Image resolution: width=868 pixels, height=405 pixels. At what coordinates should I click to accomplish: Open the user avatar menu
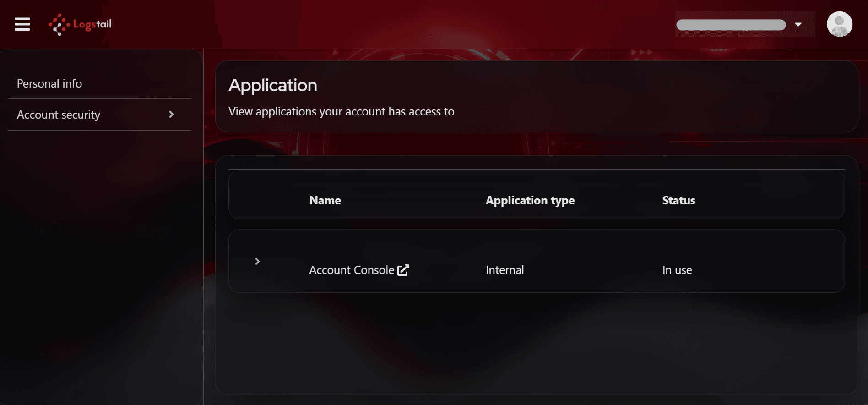(839, 24)
